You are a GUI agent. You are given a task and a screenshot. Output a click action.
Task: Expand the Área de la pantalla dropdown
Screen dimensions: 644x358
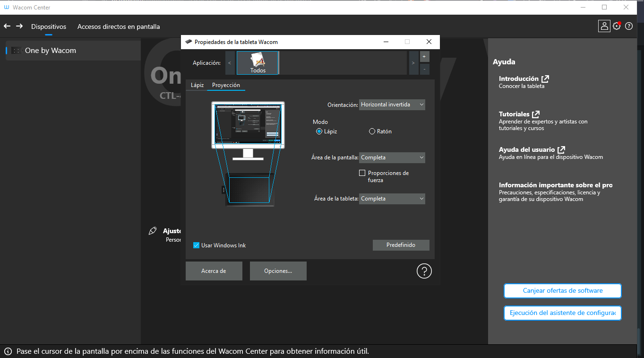(x=392, y=157)
